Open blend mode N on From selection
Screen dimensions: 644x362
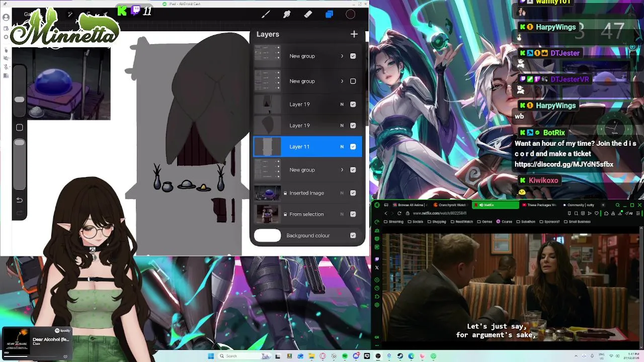[342, 214]
